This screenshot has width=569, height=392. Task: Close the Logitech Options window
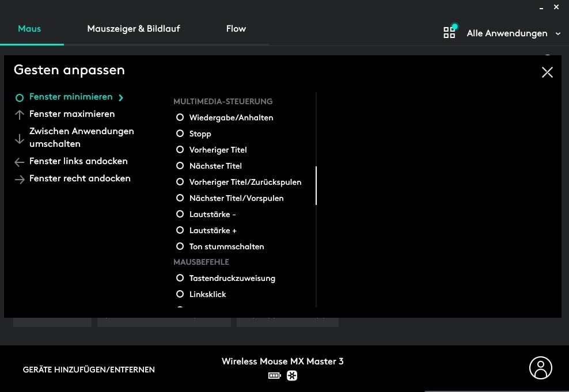[556, 7]
